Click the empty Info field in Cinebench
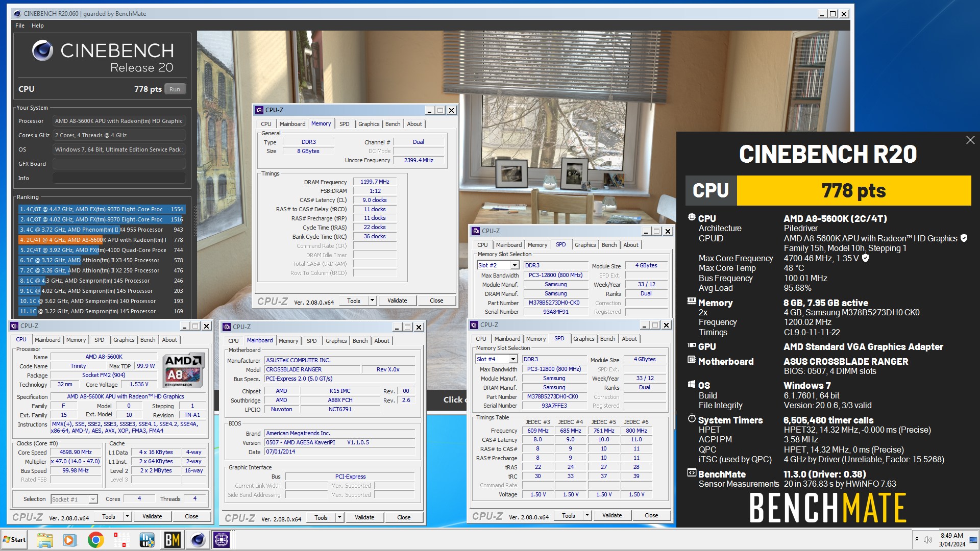 click(x=119, y=178)
